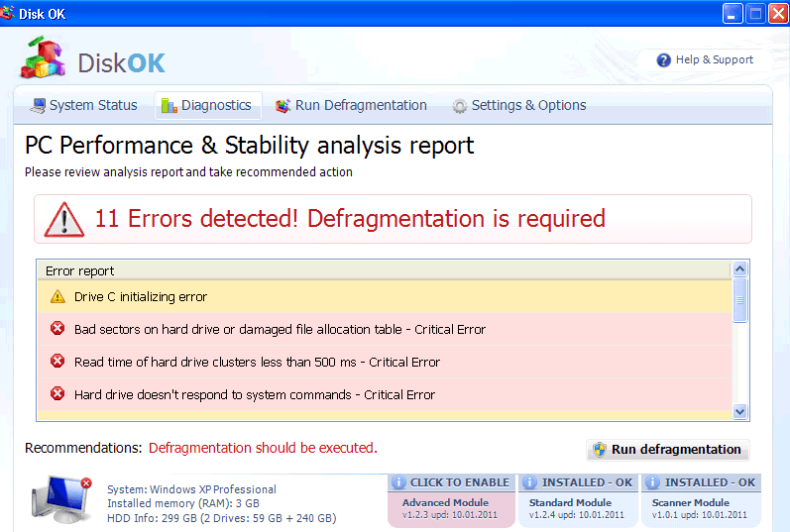
Task: Click the info icon on Advanced Module
Action: (399, 482)
